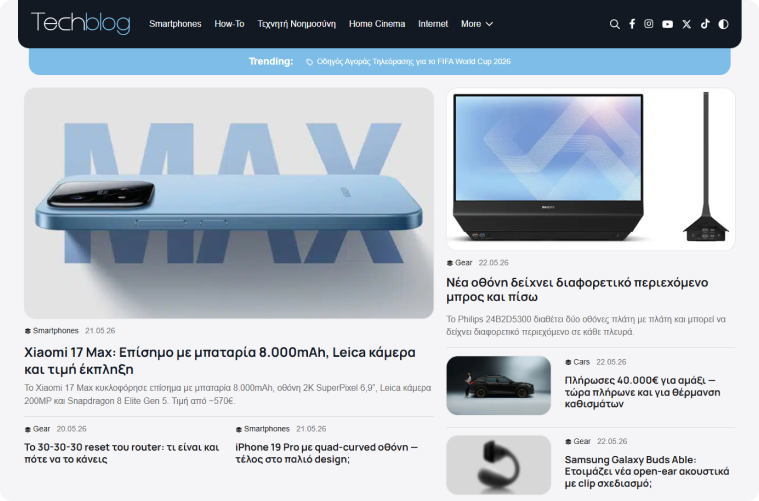
Task: Open the Home Cinema menu item
Action: (377, 24)
